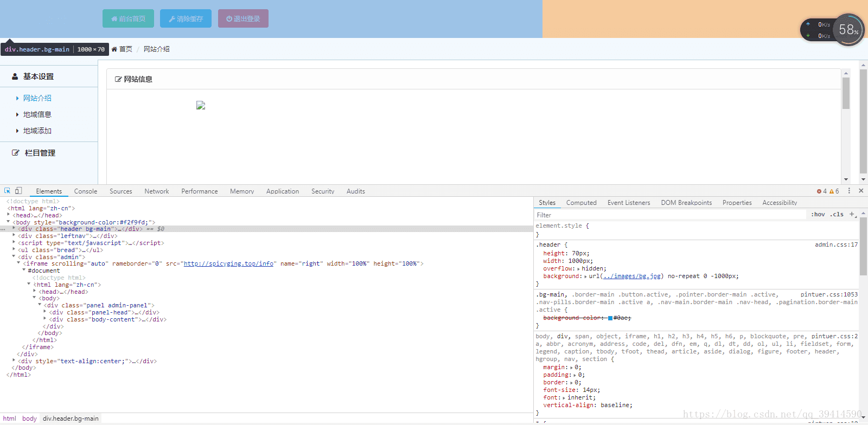This screenshot has height=425, width=868.
Task: Select Properties sidebar tab
Action: 737,203
